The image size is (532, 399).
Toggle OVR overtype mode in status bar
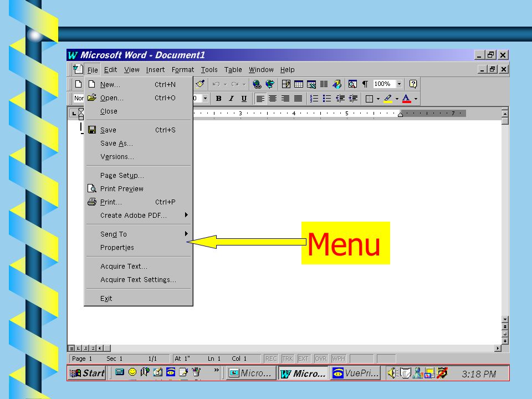coord(321,359)
